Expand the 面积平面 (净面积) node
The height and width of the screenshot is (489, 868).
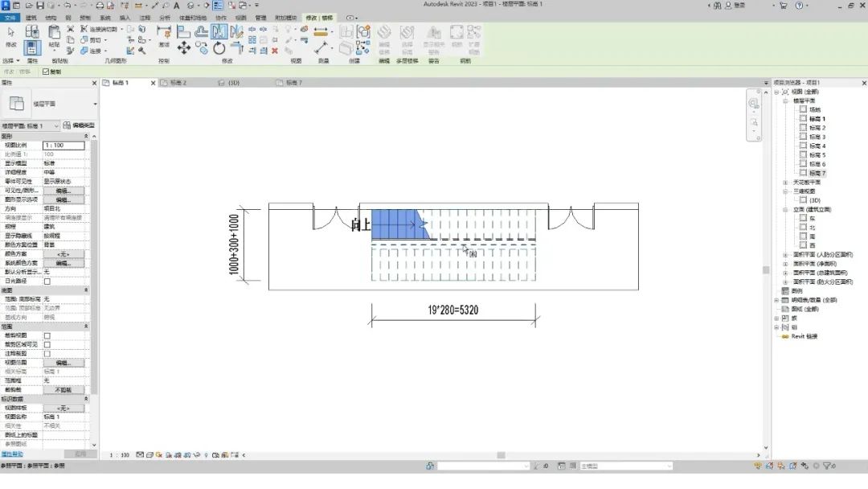pyautogui.click(x=785, y=264)
